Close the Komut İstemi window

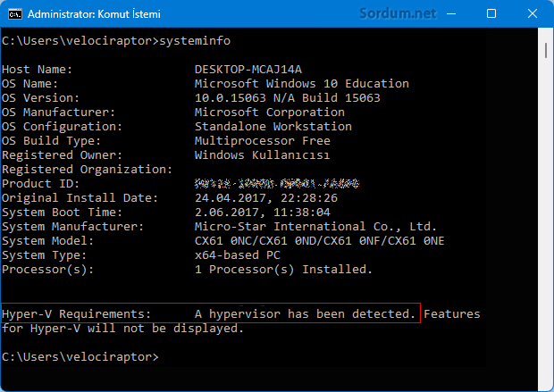[532, 13]
